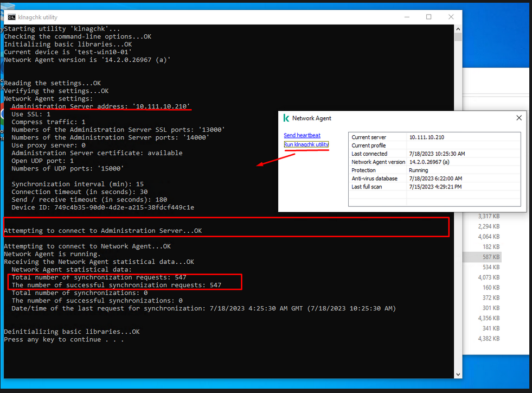The height and width of the screenshot is (393, 532).
Task: Select the Network Agent version row label
Action: [379, 162]
